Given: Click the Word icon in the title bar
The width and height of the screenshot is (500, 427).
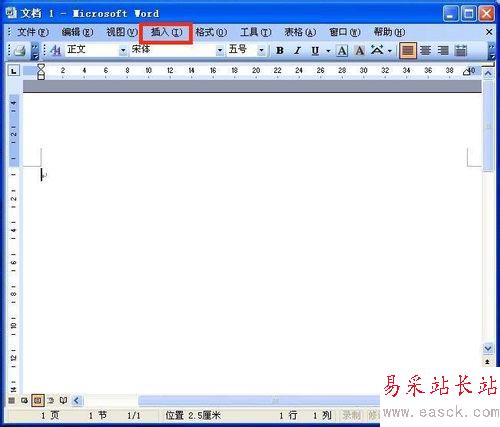Looking at the screenshot, I should 11,13.
